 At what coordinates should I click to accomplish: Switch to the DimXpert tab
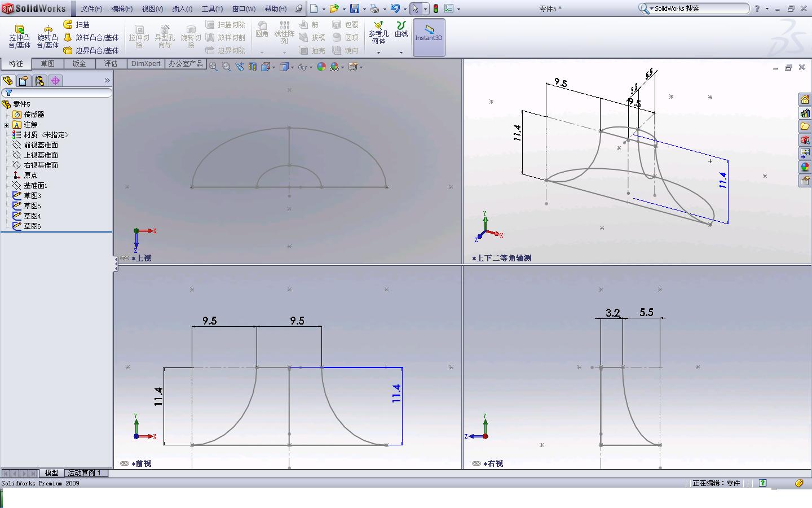146,64
